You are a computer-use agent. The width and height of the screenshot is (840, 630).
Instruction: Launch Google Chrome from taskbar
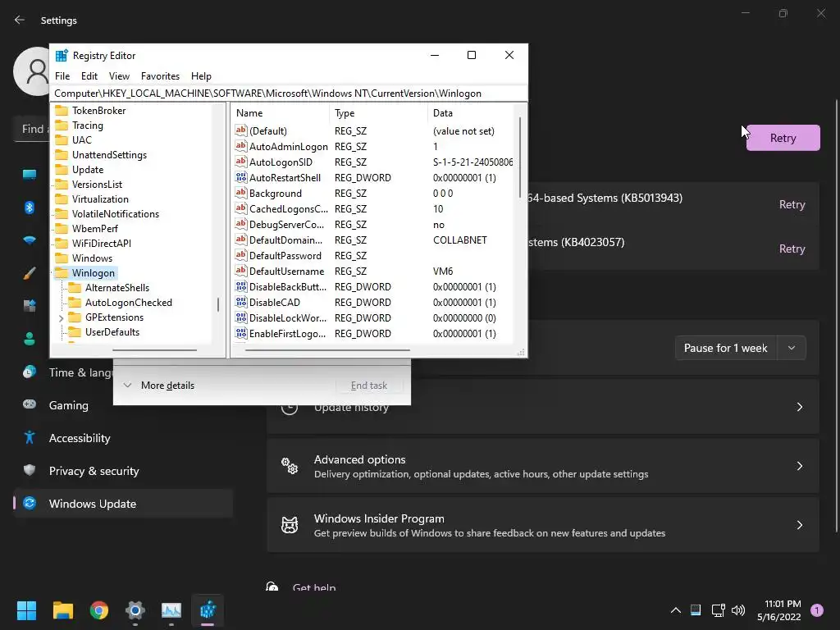[x=99, y=610]
